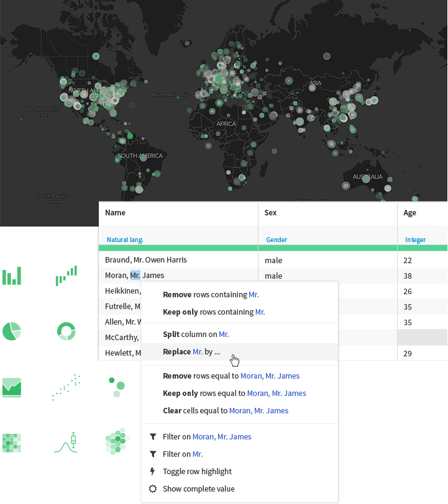This screenshot has height=504, width=448.
Task: Click Remove rows containing Mr.
Action: 210,294
